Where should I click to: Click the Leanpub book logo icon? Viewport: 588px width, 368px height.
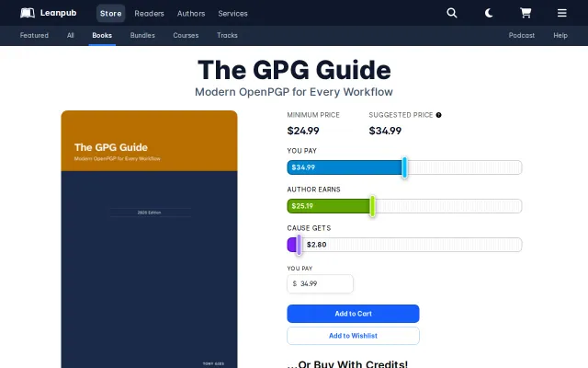point(28,13)
